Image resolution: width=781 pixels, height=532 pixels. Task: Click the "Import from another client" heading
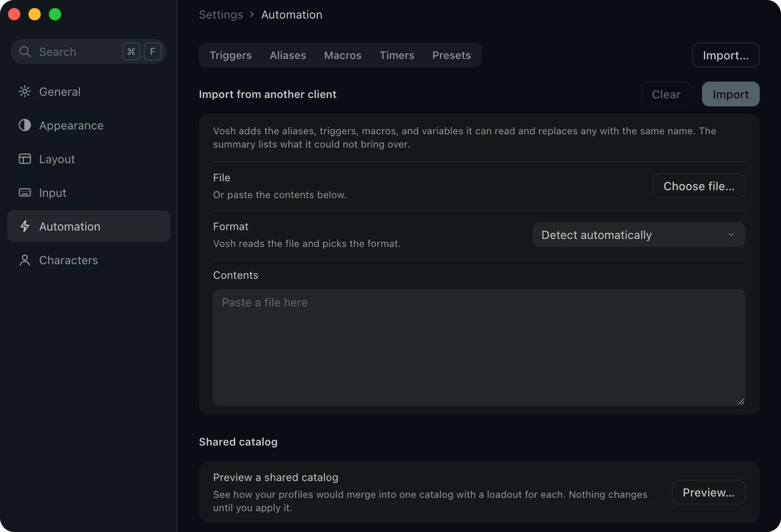coord(268,94)
